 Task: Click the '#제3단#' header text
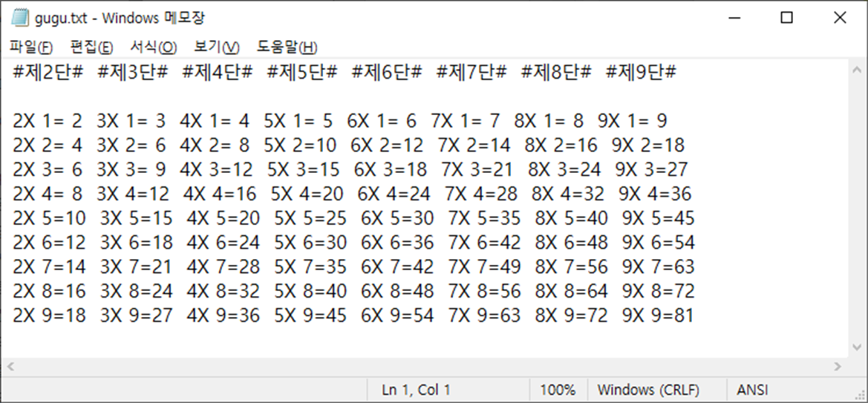tap(133, 73)
